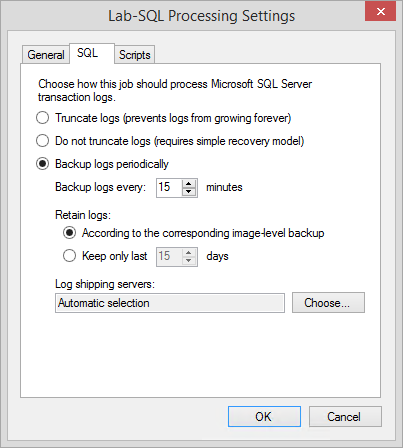Image resolution: width=403 pixels, height=448 pixels.
Task: Open the Scripts tab
Action: coord(135,55)
